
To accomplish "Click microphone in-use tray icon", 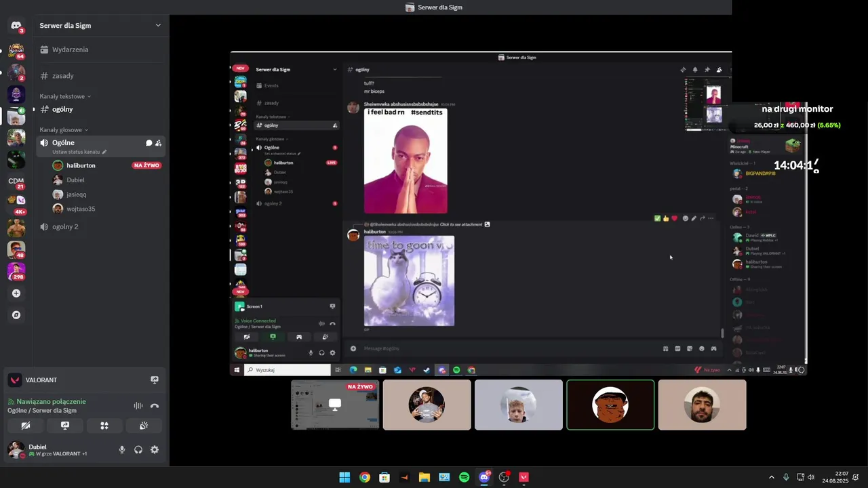I will [x=786, y=477].
